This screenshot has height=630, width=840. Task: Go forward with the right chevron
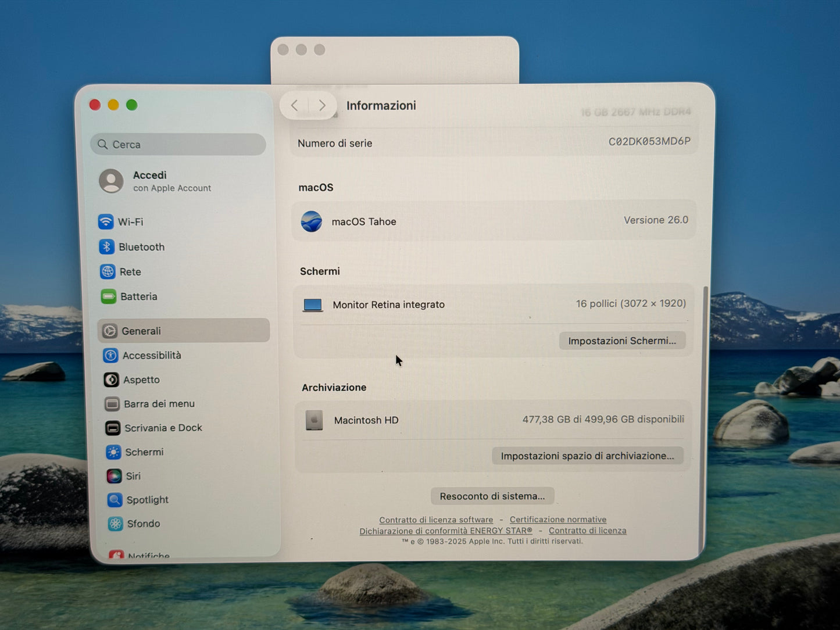pyautogui.click(x=322, y=105)
